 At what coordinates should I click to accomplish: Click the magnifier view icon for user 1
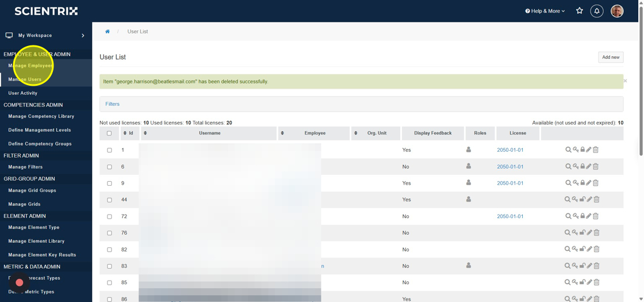point(568,150)
